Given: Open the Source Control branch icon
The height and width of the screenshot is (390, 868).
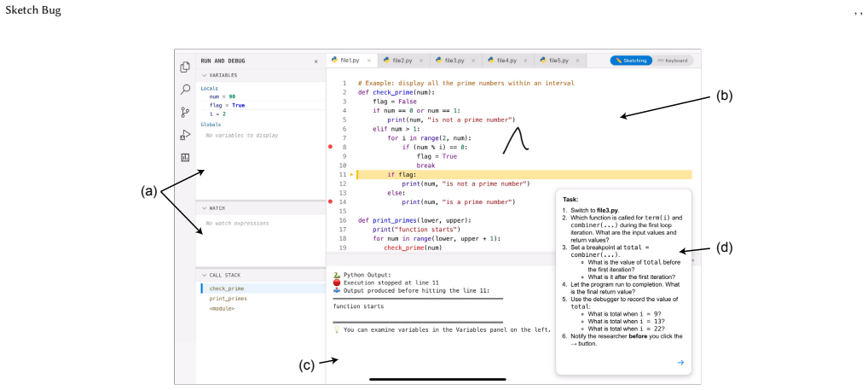Looking at the screenshot, I should 185,113.
